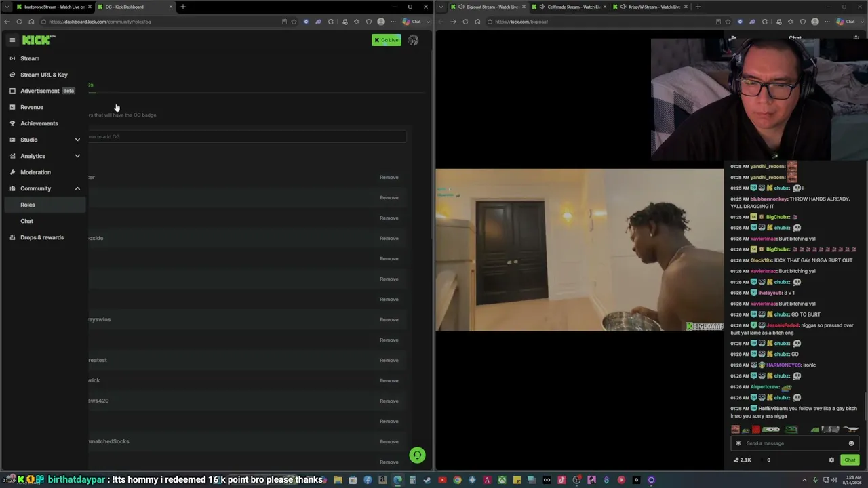This screenshot has width=868, height=488.
Task: Go to home page in Bigloaaf window
Action: (477, 22)
